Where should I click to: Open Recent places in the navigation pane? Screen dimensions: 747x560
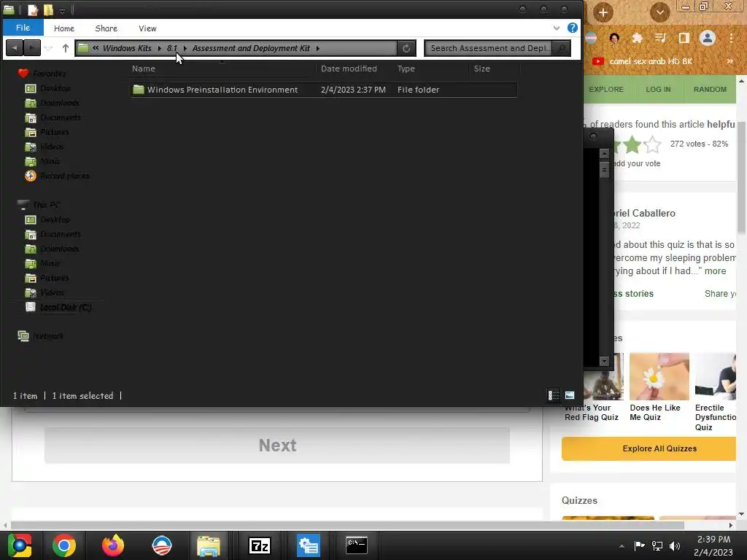point(64,176)
